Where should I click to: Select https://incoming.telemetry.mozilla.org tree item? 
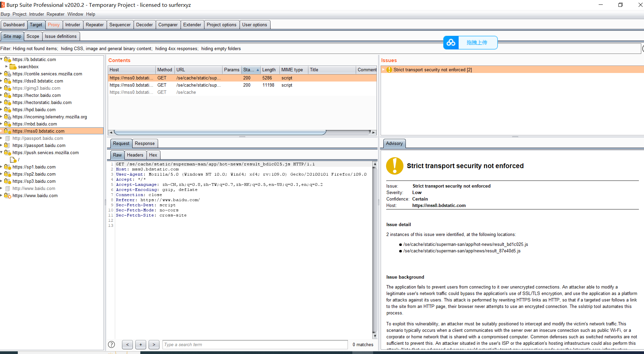tap(50, 117)
